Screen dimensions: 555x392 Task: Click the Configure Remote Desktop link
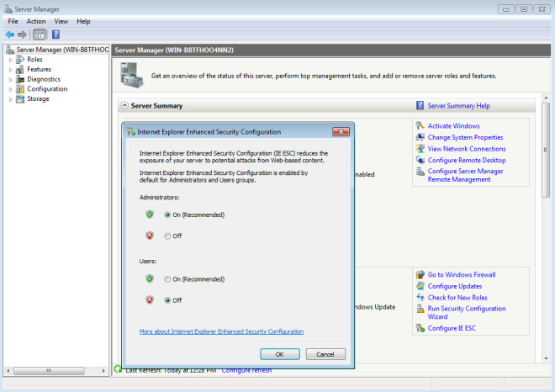[x=467, y=160]
